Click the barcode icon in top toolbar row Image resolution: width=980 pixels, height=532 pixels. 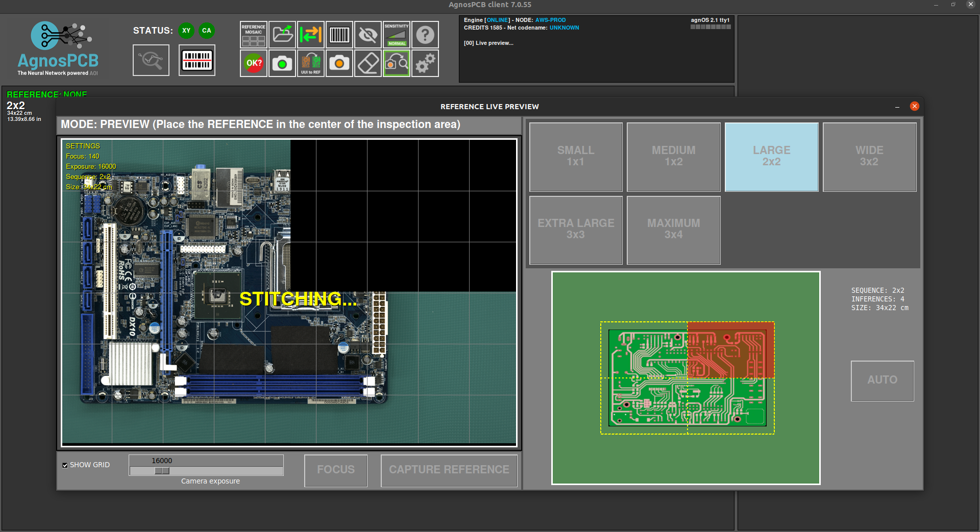[339, 35]
